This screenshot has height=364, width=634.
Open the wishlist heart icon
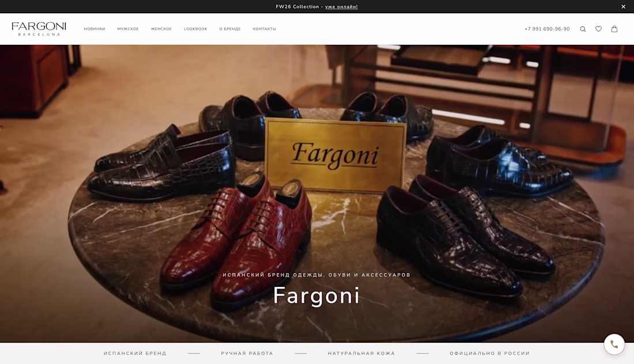598,29
